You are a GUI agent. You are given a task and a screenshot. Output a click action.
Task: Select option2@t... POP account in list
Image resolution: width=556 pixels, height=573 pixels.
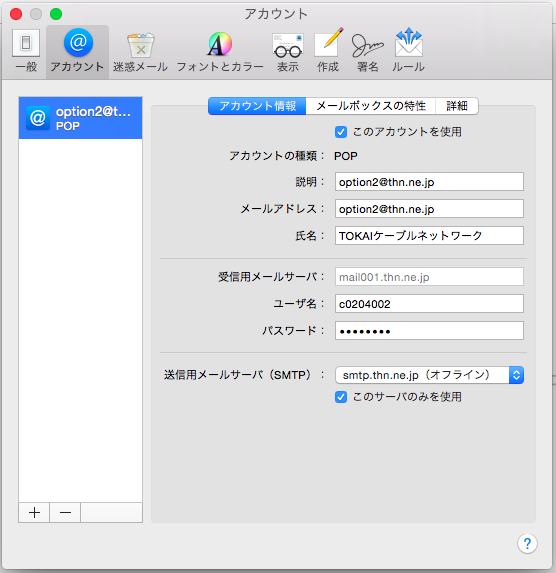point(80,118)
